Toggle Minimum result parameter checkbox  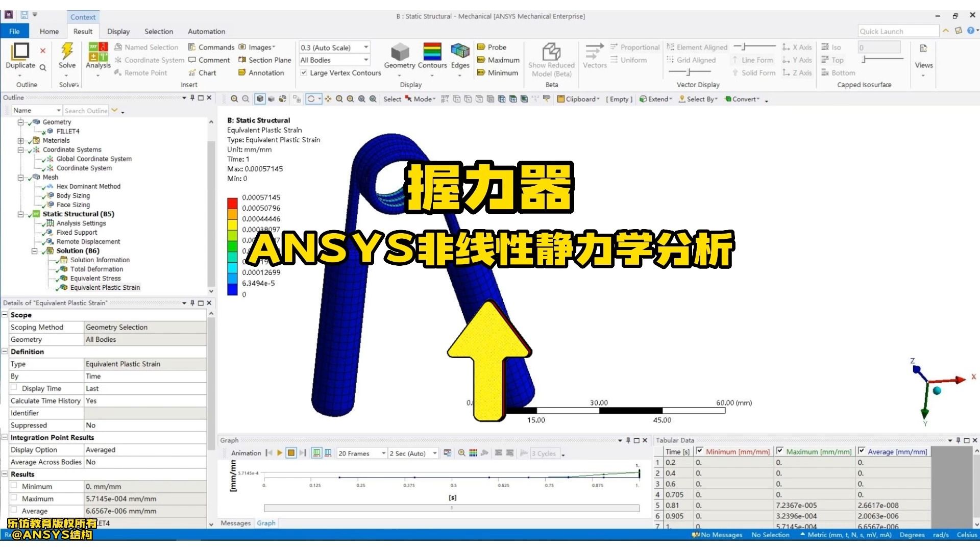[14, 485]
